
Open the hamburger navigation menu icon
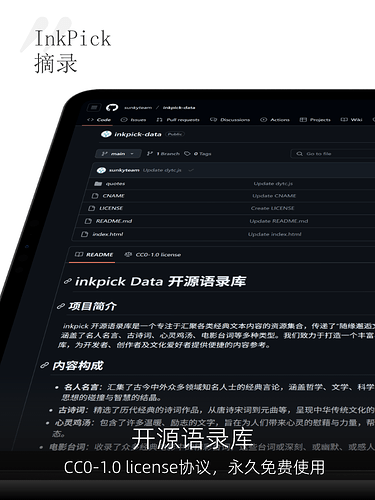click(94, 107)
